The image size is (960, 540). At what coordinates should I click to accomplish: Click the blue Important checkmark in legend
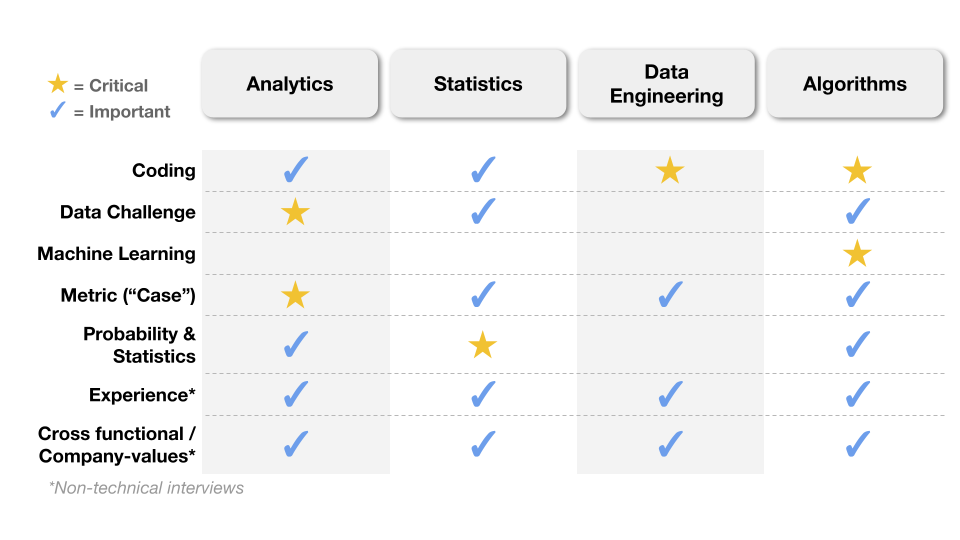tap(58, 110)
